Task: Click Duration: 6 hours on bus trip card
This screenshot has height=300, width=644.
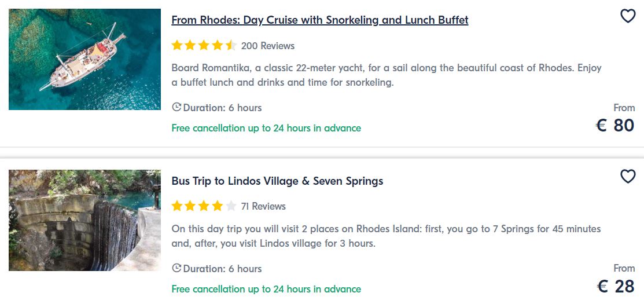Action: (x=222, y=269)
